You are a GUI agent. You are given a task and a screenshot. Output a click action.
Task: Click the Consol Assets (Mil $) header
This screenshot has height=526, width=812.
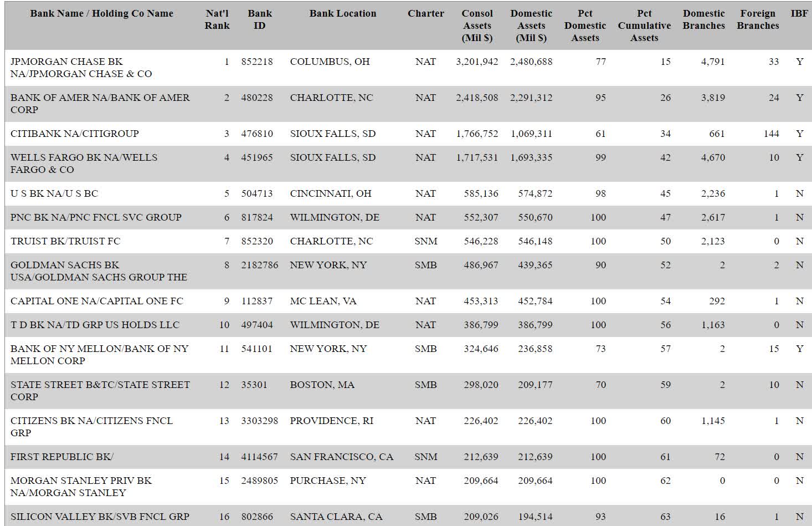477,25
